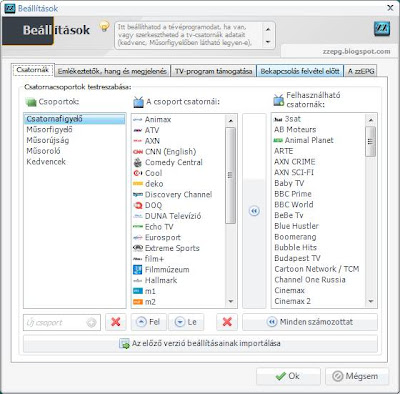Click the TV icon beside A csoport csatornái
This screenshot has height=394, width=400.
coord(138,102)
